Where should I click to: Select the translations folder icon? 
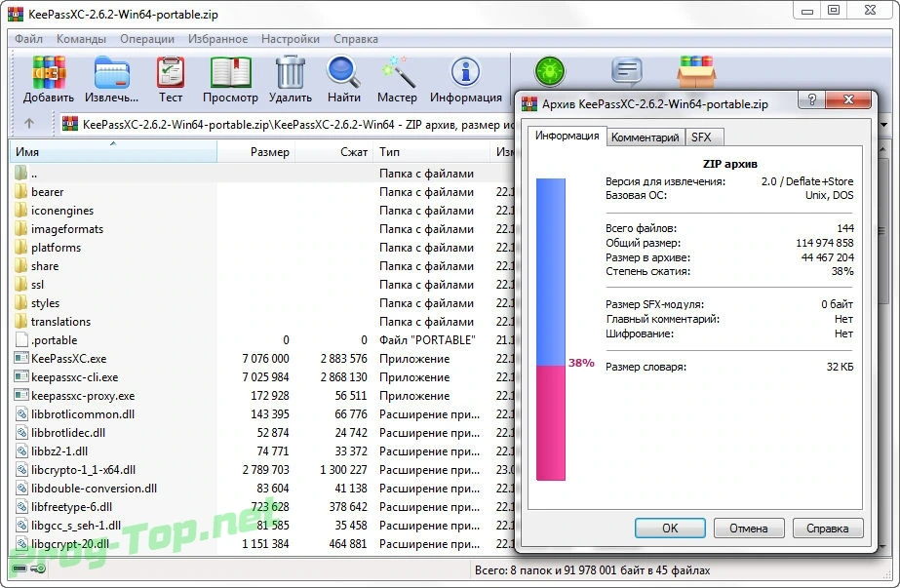[x=20, y=321]
